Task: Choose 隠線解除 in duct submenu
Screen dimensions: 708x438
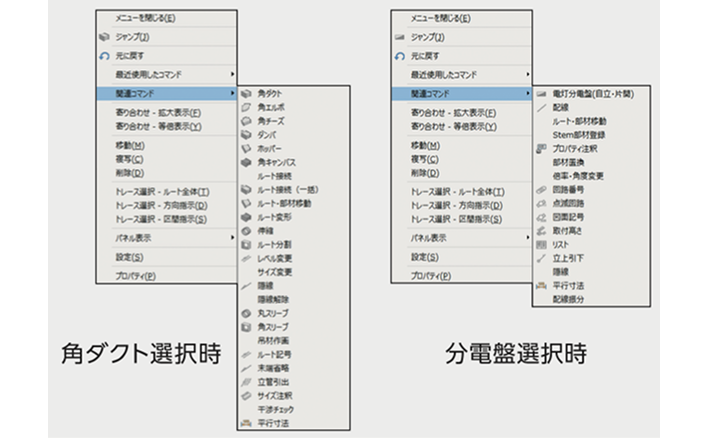Action: point(273,299)
